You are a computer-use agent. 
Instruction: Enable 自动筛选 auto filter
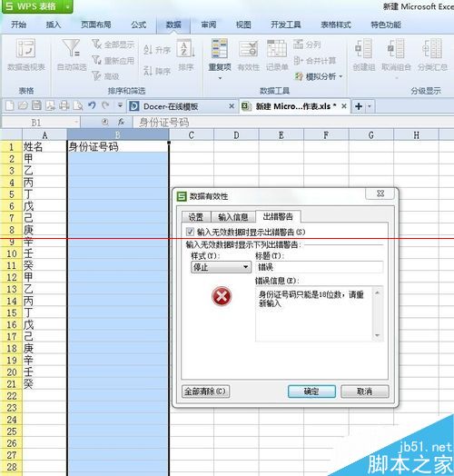[72, 55]
